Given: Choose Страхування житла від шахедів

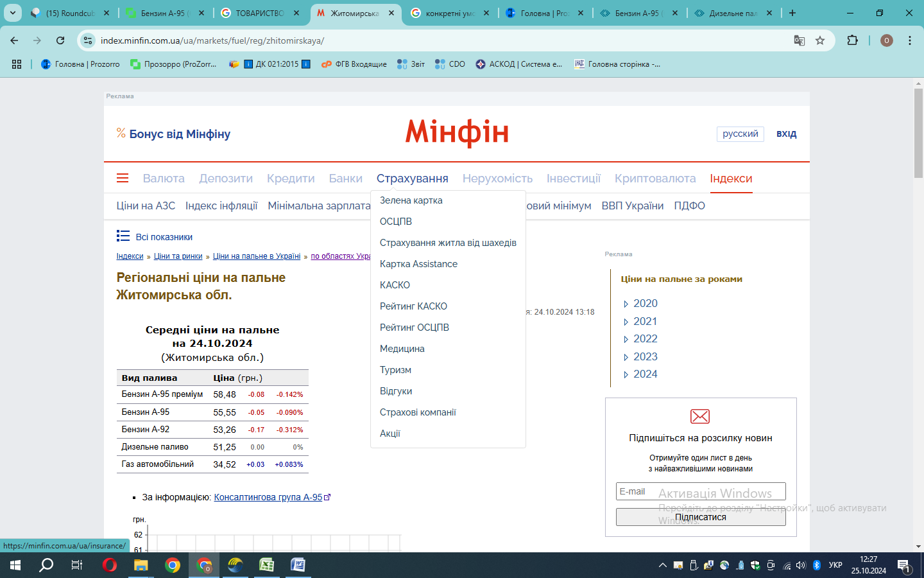Looking at the screenshot, I should pyautogui.click(x=448, y=243).
